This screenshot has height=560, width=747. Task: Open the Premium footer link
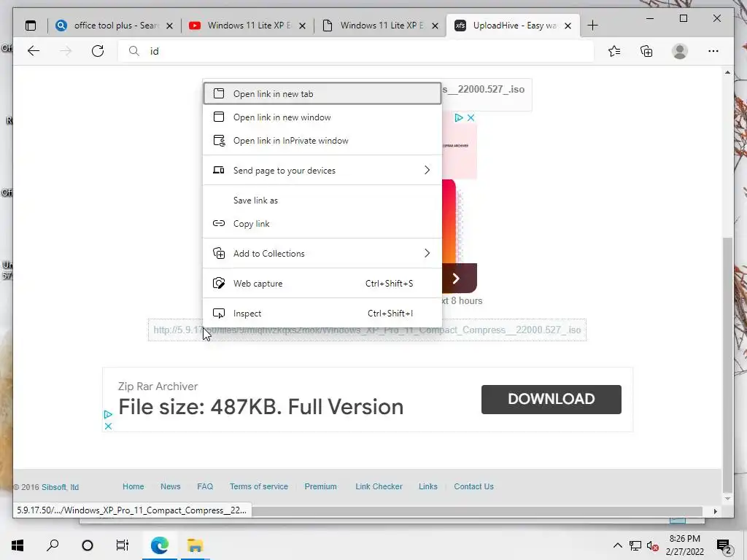[x=321, y=486]
